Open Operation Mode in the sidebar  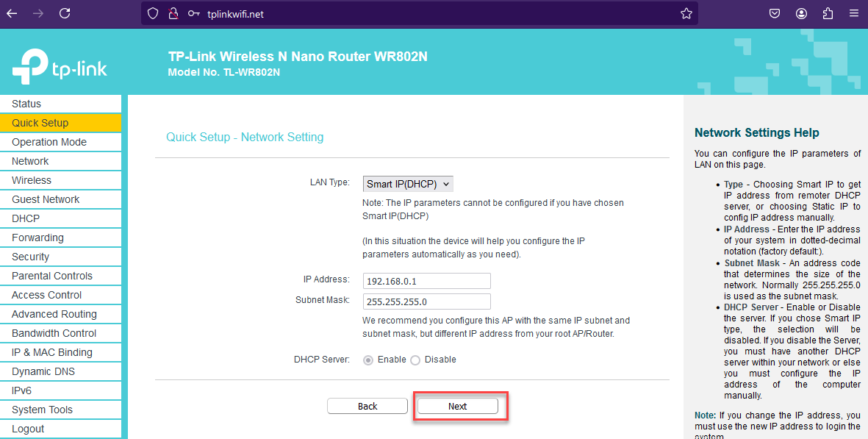[60, 142]
